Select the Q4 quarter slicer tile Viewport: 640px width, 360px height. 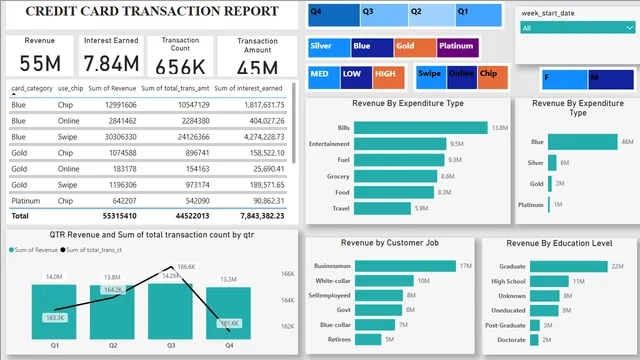334,15
